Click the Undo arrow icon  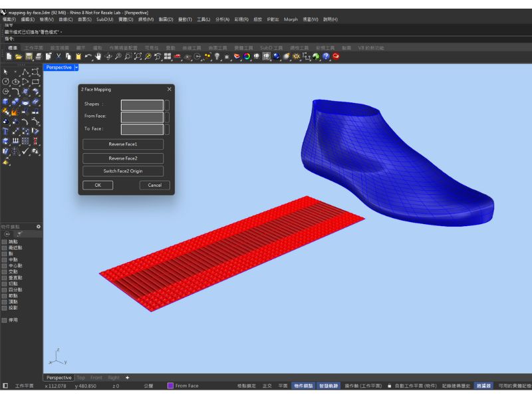88,57
